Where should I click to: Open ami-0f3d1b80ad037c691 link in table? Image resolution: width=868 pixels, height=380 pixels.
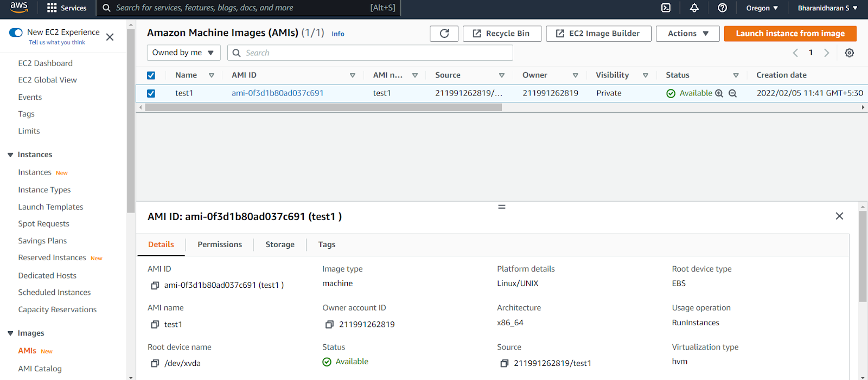click(x=277, y=93)
